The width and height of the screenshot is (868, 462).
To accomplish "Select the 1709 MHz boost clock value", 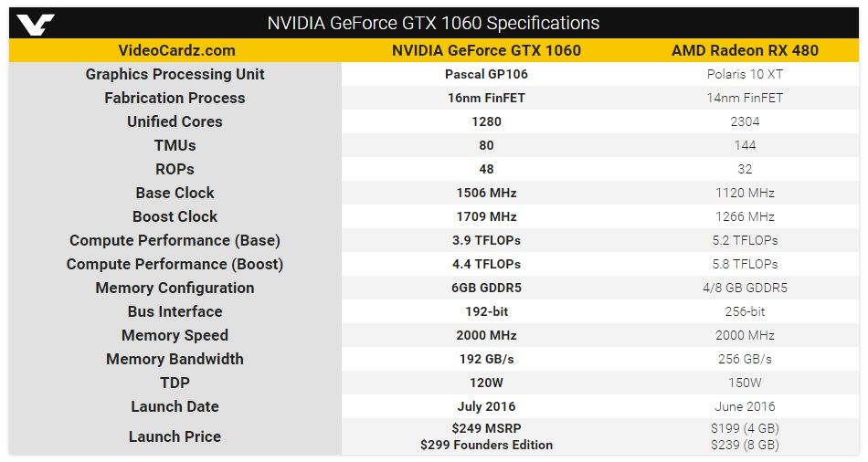I will pyautogui.click(x=486, y=216).
